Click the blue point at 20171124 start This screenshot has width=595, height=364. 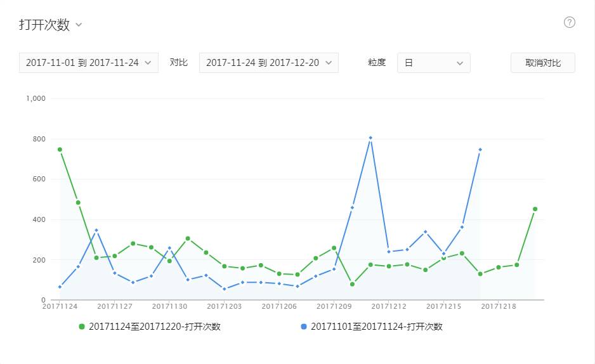coord(60,287)
